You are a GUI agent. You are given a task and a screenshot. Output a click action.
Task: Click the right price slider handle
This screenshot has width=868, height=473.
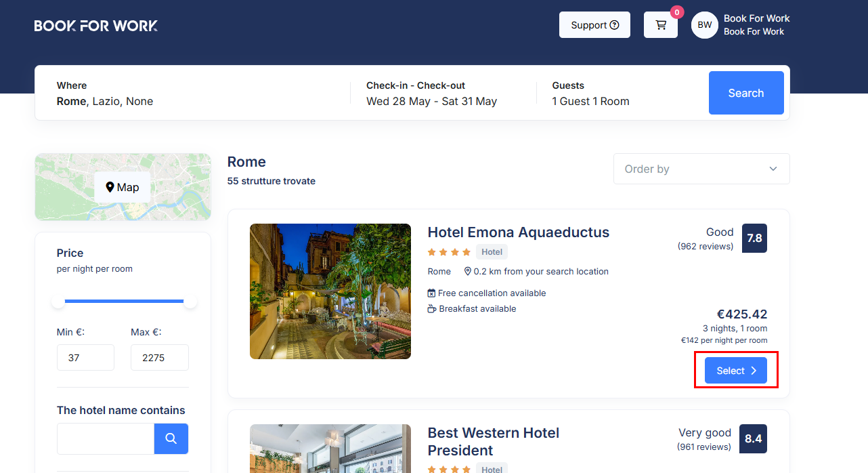coord(190,302)
